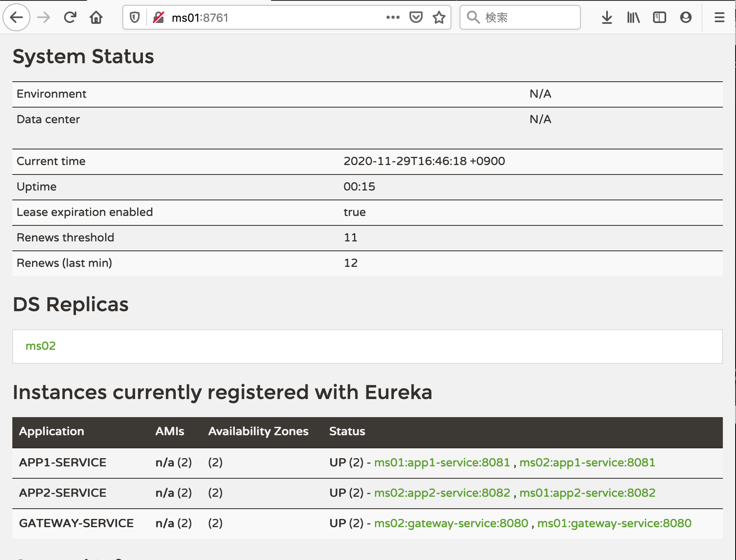Select the n/a (2) AMIs cell for GATEWAY-SERVICE

tap(174, 523)
